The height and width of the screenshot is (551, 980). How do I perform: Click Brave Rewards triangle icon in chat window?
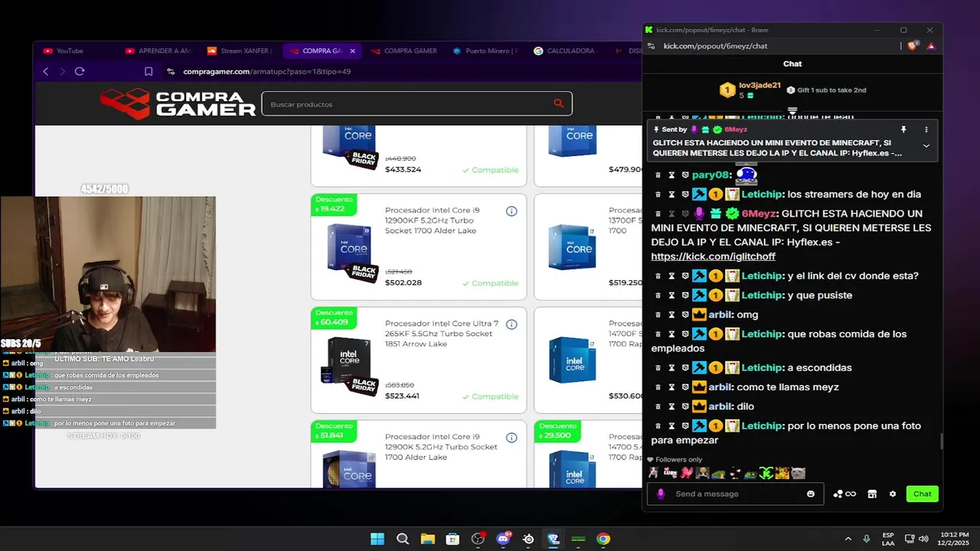point(931,46)
